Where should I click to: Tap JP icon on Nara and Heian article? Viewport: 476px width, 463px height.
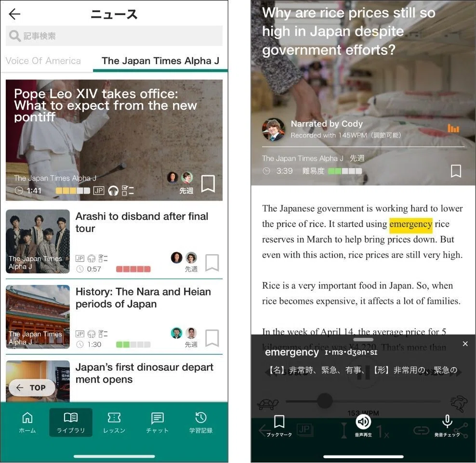[80, 334]
